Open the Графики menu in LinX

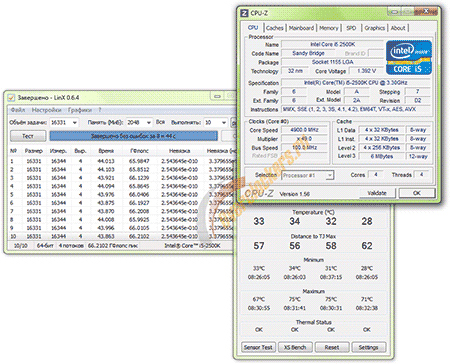(x=80, y=110)
